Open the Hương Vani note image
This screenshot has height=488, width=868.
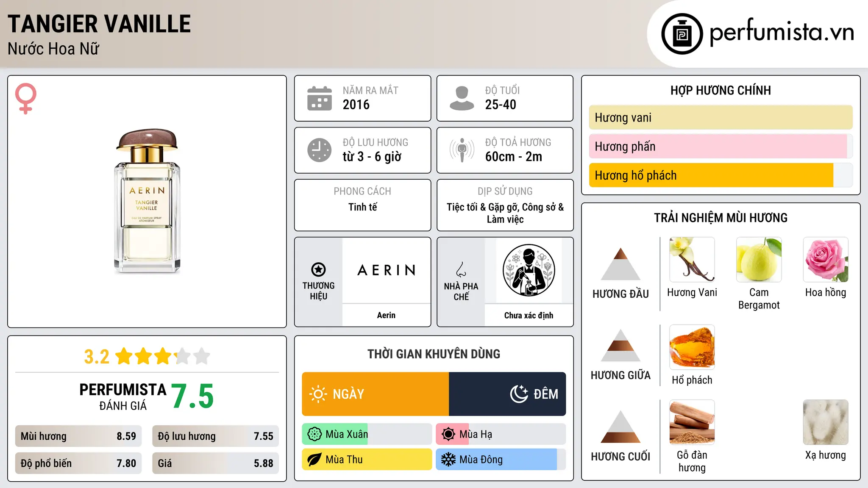692,260
